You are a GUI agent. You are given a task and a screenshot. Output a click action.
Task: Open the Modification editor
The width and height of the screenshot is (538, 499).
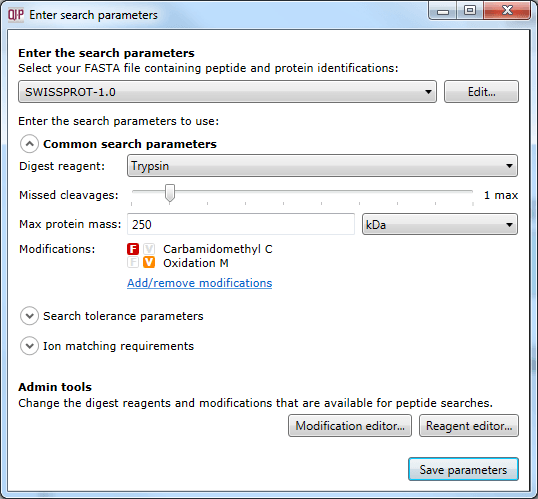click(350, 426)
